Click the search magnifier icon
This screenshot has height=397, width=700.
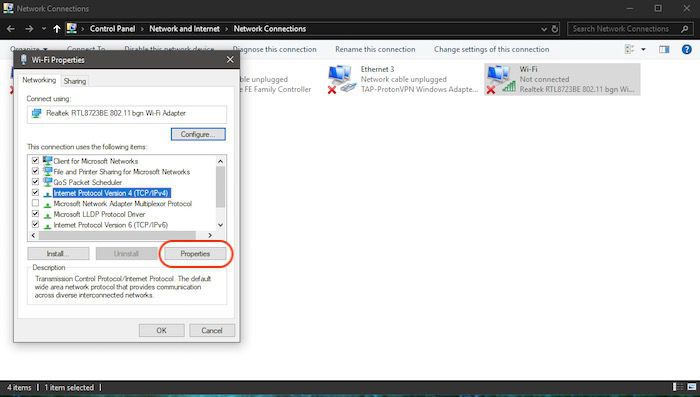click(684, 29)
